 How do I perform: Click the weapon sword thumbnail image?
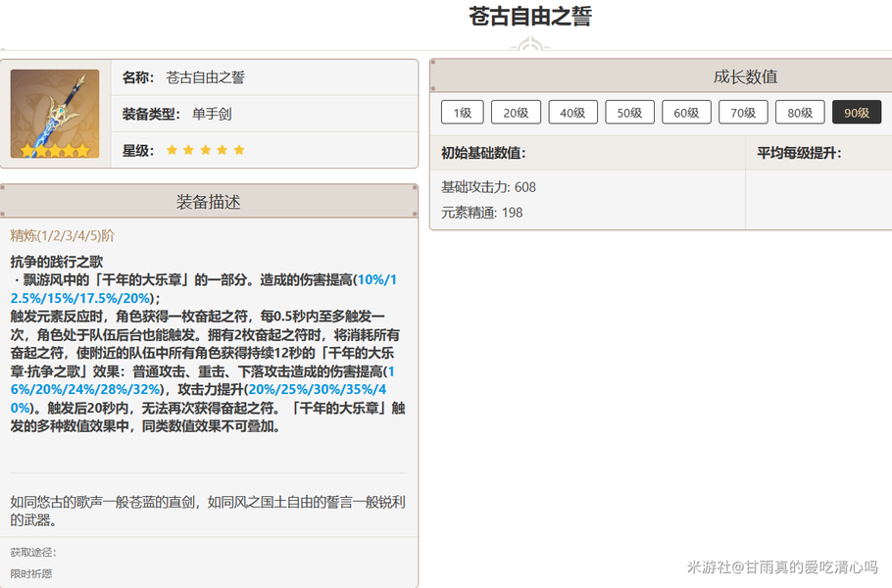(x=55, y=114)
